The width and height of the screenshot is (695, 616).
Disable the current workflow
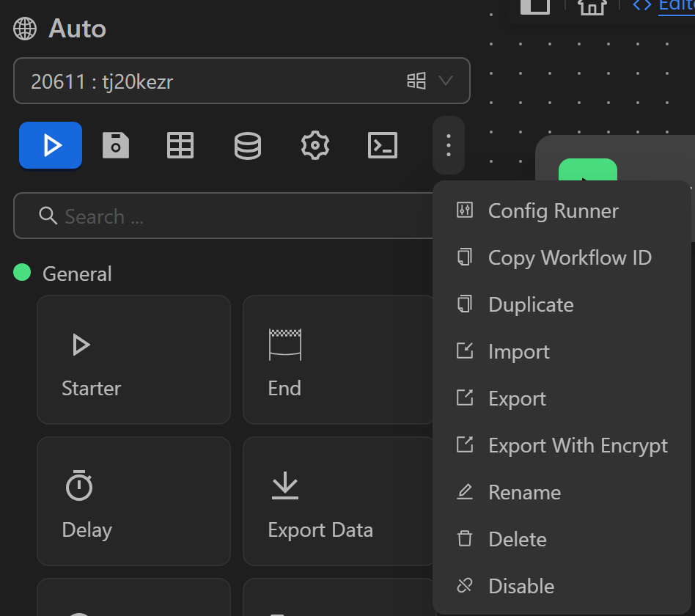point(520,585)
